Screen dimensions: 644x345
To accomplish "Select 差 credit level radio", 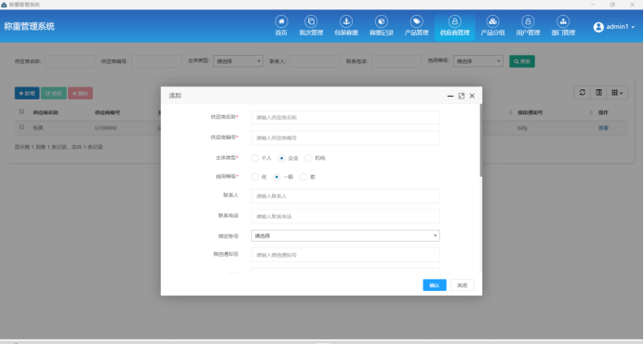I will (x=303, y=178).
